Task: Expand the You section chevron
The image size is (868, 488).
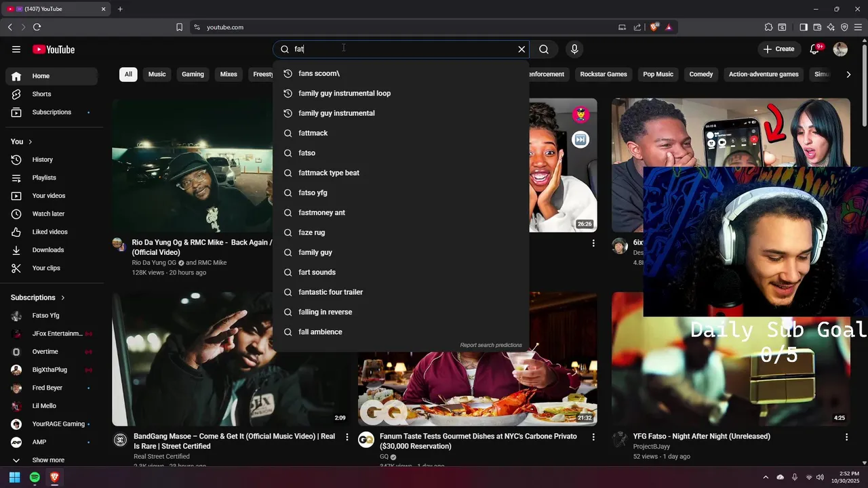Action: pyautogui.click(x=31, y=142)
